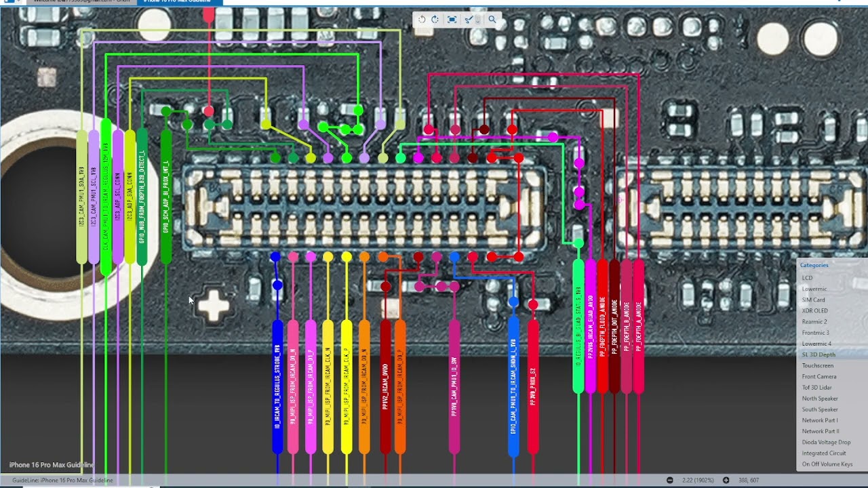Switch to the iPhone 16 Pro Max Guideline tab
Screen dimensions: 868x488
(x=179, y=2)
